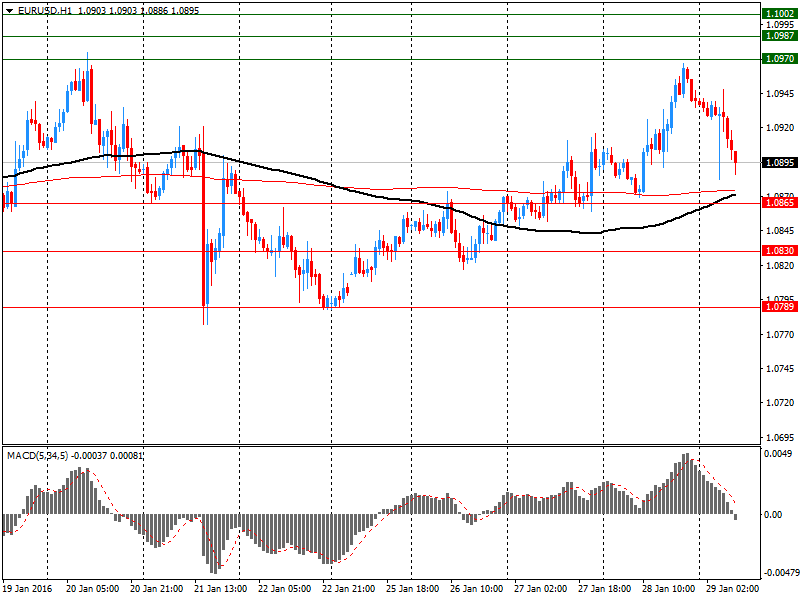This screenshot has height=600, width=800.
Task: Click the 1.0695 price scale value
Action: (x=780, y=438)
